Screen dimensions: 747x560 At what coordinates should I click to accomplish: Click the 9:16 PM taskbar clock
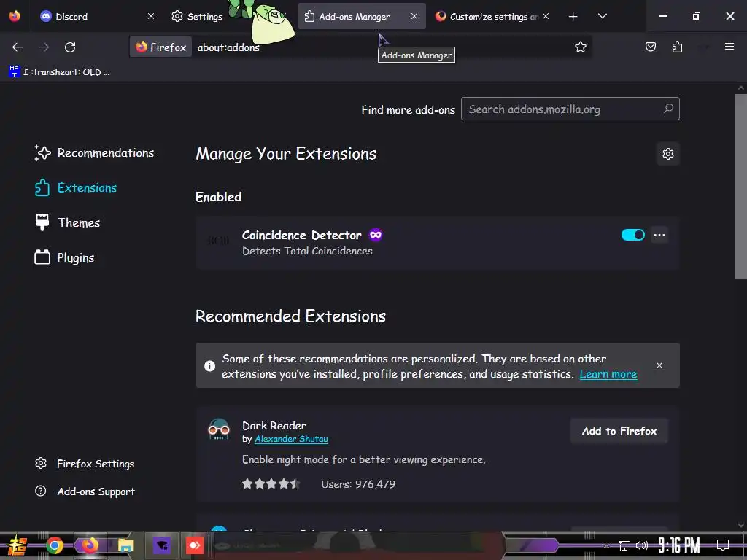(x=679, y=545)
